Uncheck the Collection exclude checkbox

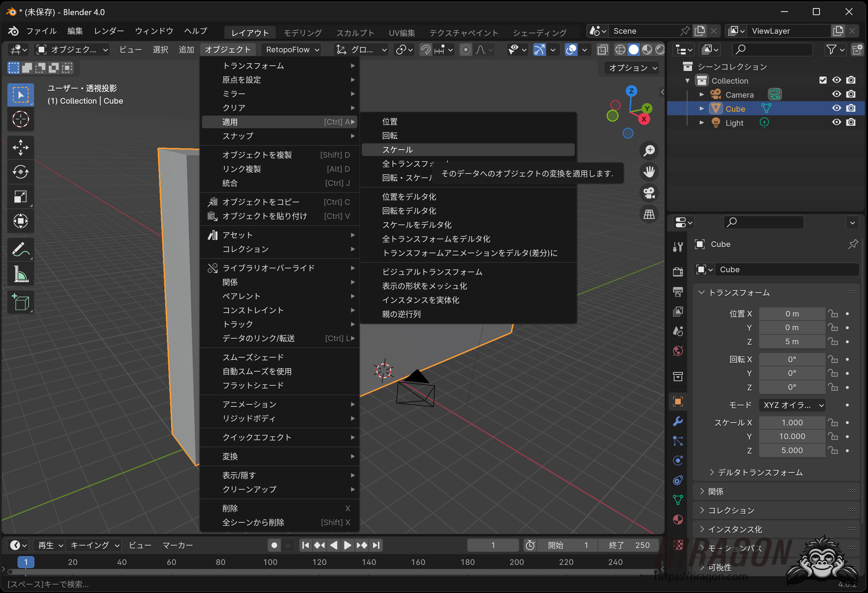[x=823, y=80]
